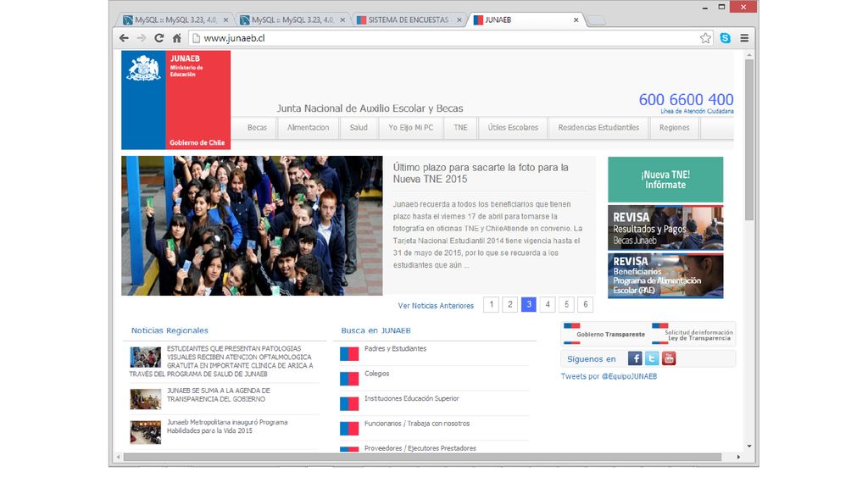Close the first MySQL tab
Viewport: 868px width, 488px height.
[225, 20]
